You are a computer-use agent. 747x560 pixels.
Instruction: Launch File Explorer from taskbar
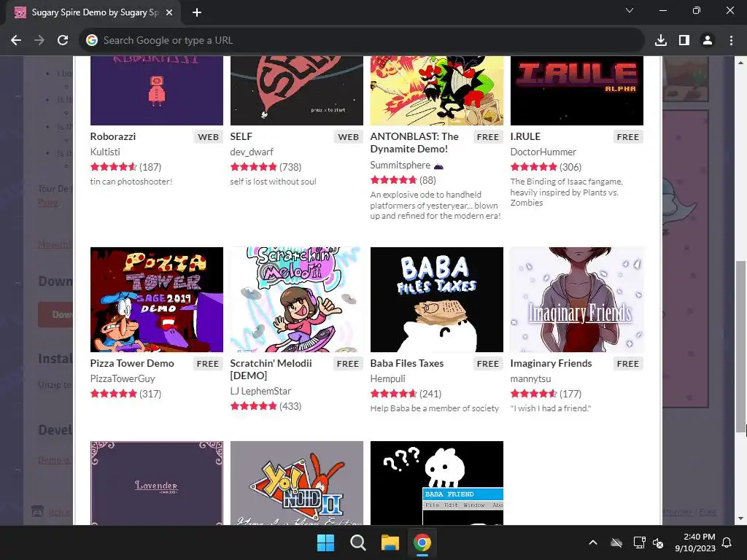[390, 542]
